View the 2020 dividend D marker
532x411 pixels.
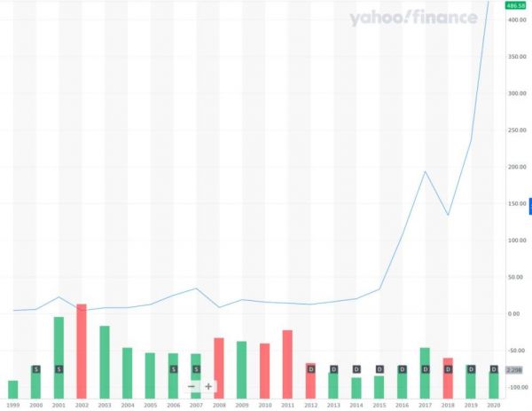click(x=494, y=368)
